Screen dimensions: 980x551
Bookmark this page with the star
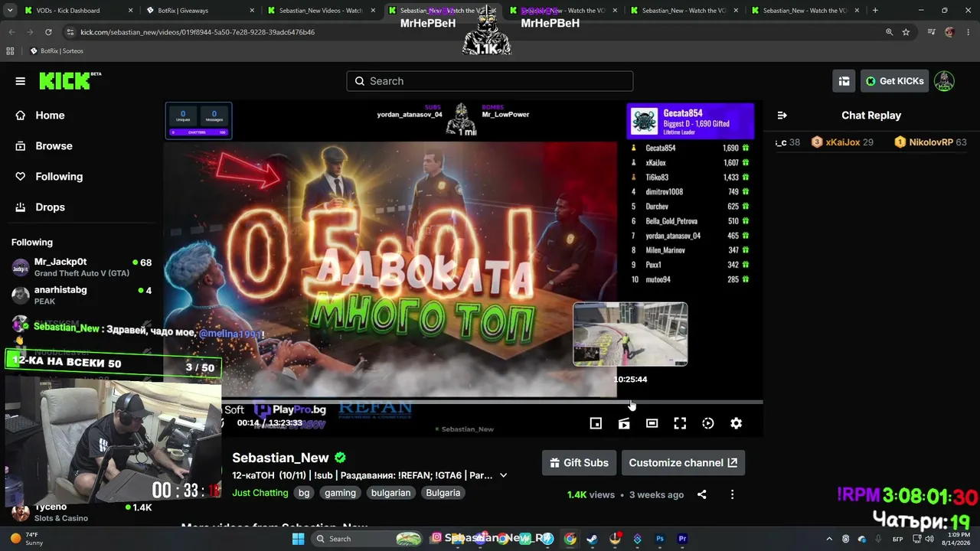906,32
